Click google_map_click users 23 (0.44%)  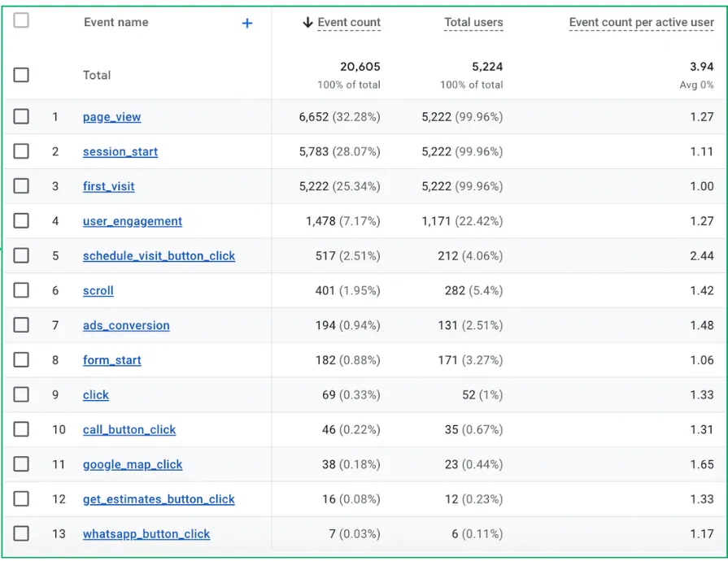coord(473,465)
